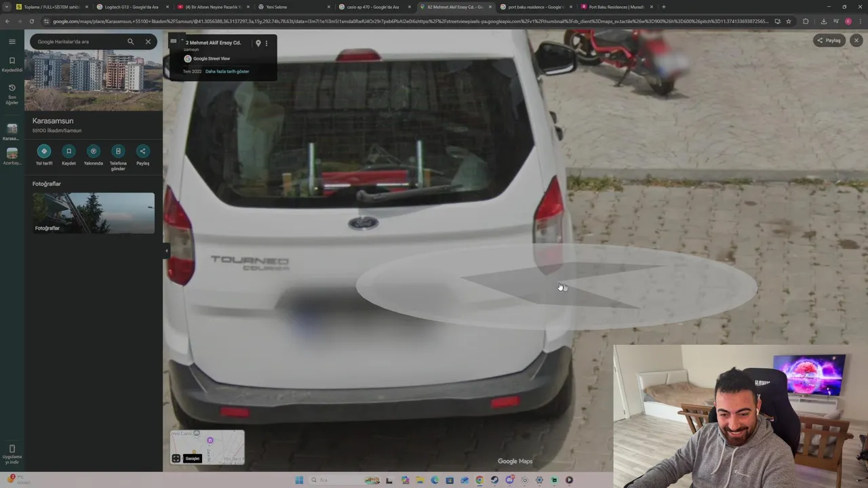Open Son öğeler recent items
This screenshot has height=488, width=868.
pyautogui.click(x=12, y=94)
